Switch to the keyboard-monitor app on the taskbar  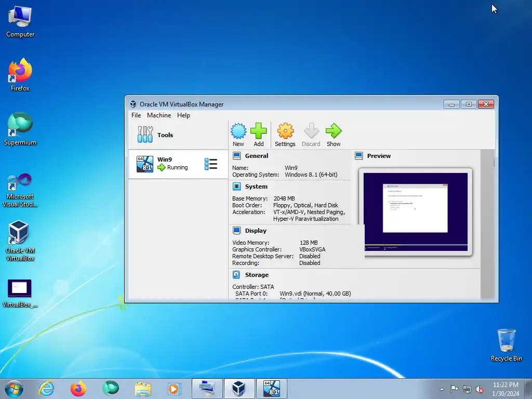click(x=207, y=389)
